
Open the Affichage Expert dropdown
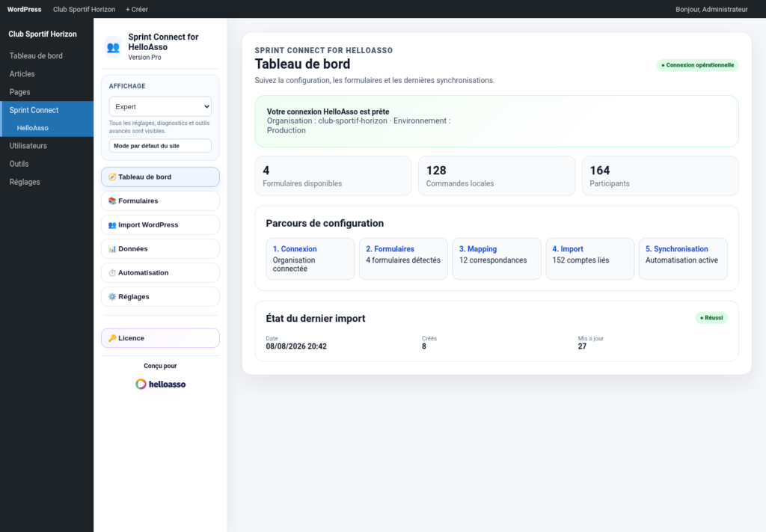[160, 106]
